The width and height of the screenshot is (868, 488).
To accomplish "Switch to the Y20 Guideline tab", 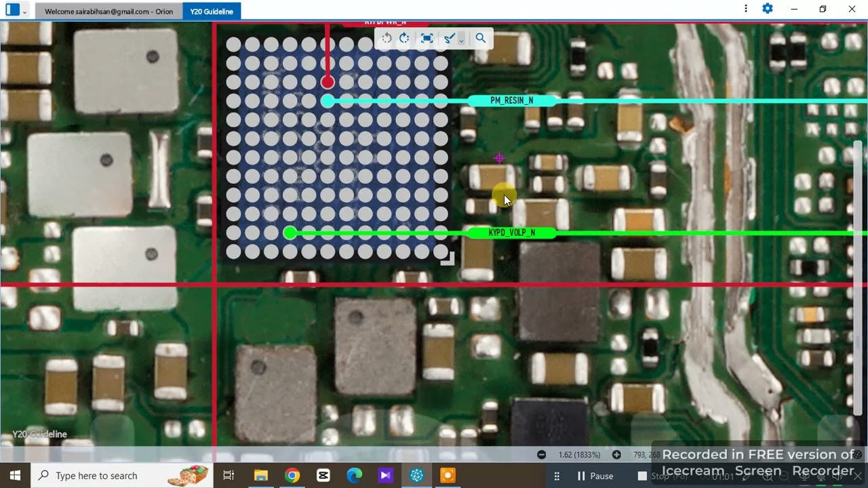I will tap(212, 12).
